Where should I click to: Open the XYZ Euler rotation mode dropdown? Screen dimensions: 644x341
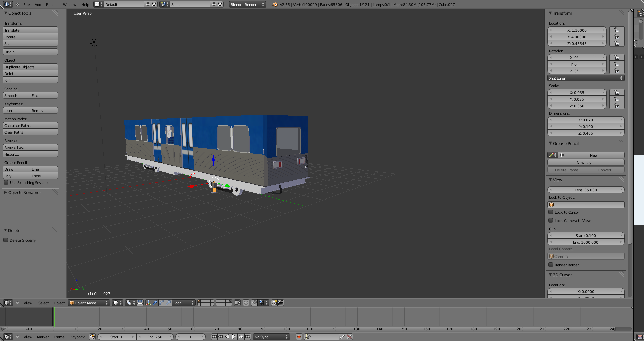(586, 78)
